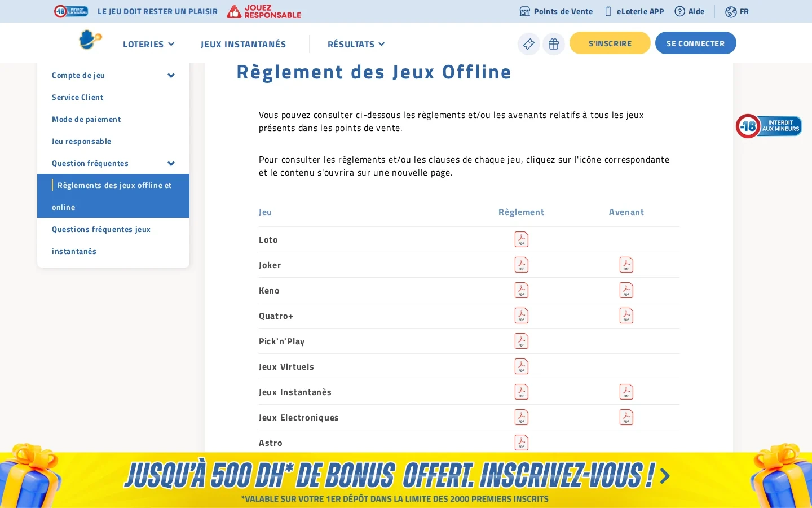Open the Aide help link

click(690, 11)
